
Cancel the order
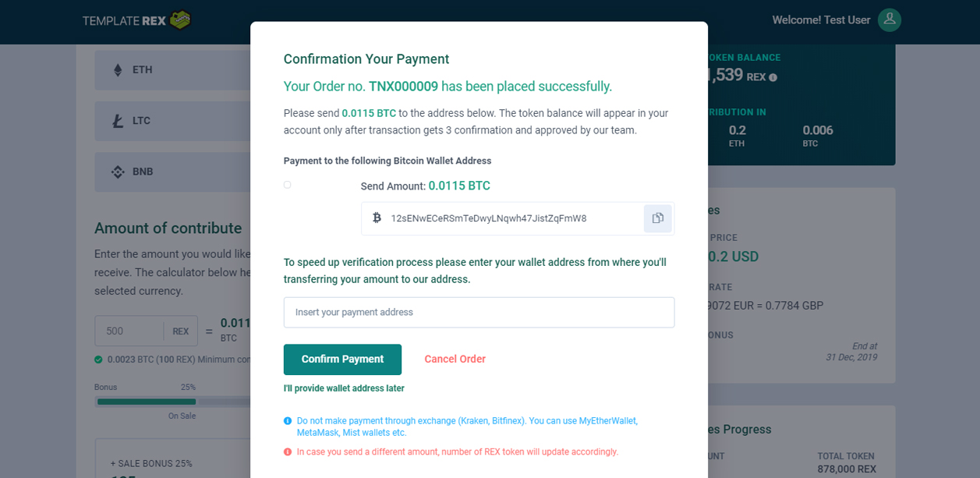pyautogui.click(x=455, y=359)
